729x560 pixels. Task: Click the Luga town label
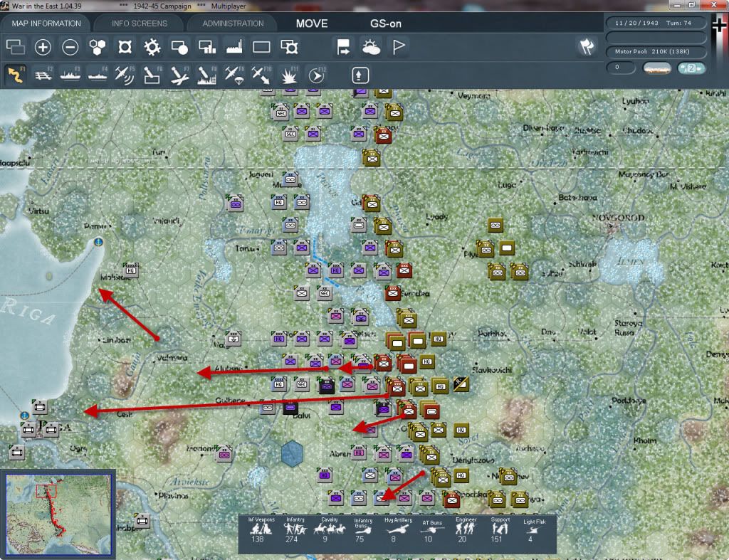[506, 184]
